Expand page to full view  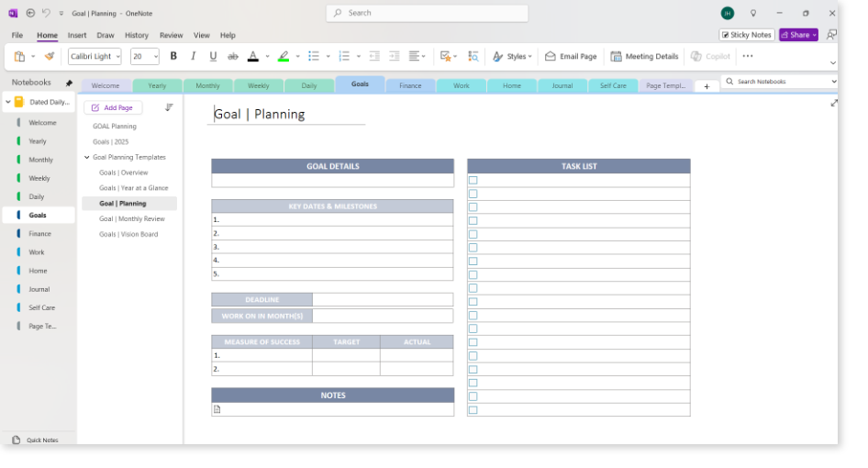(x=834, y=103)
